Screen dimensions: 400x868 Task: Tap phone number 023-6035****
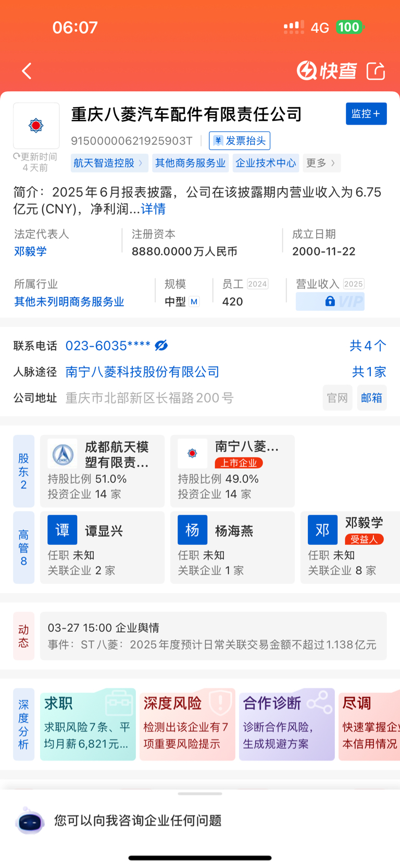108,346
